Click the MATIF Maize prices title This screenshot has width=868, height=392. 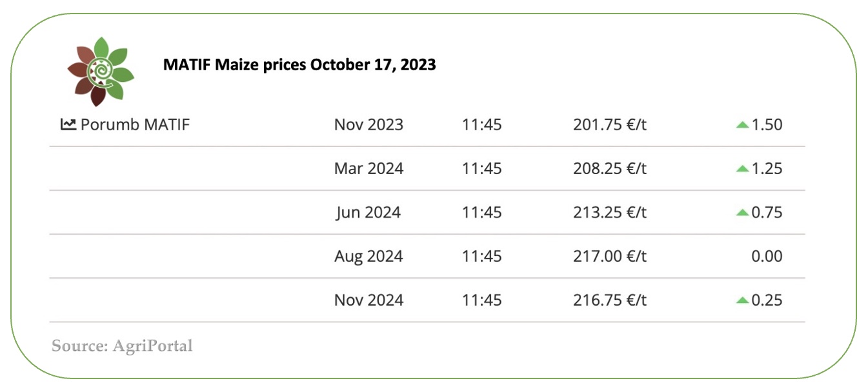(299, 65)
